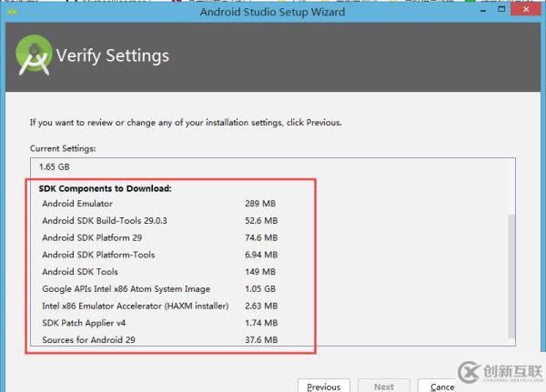546x392 pixels.
Task: Click the Next button
Action: click(x=384, y=386)
